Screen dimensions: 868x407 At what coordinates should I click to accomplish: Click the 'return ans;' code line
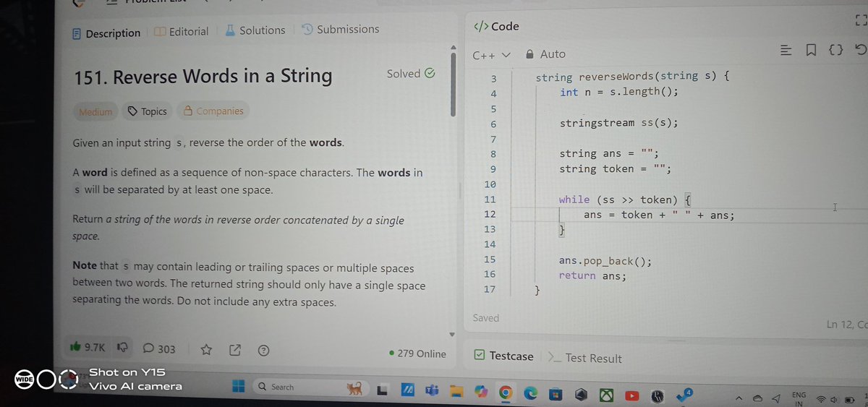(x=592, y=275)
